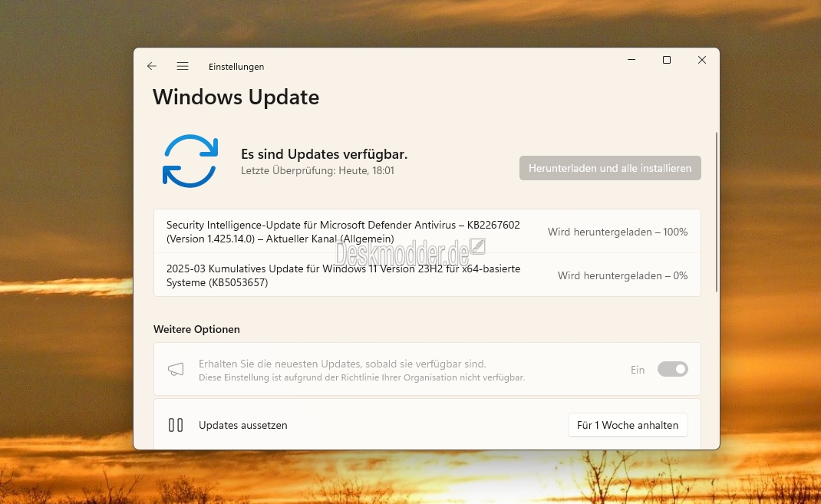
Task: Toggle the 'Erhalten Sie die neuesten Updates' switch
Action: tap(672, 370)
